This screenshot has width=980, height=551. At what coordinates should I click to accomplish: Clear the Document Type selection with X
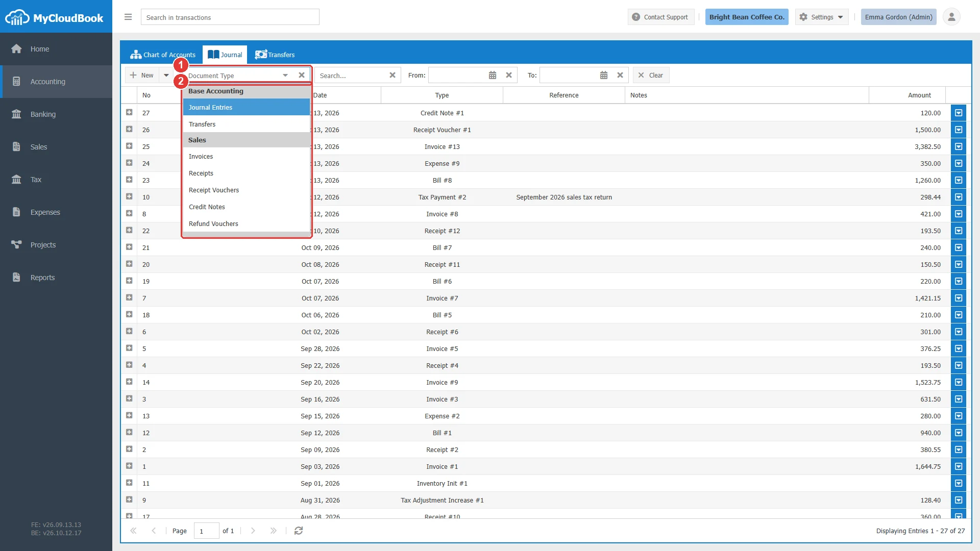coord(302,75)
